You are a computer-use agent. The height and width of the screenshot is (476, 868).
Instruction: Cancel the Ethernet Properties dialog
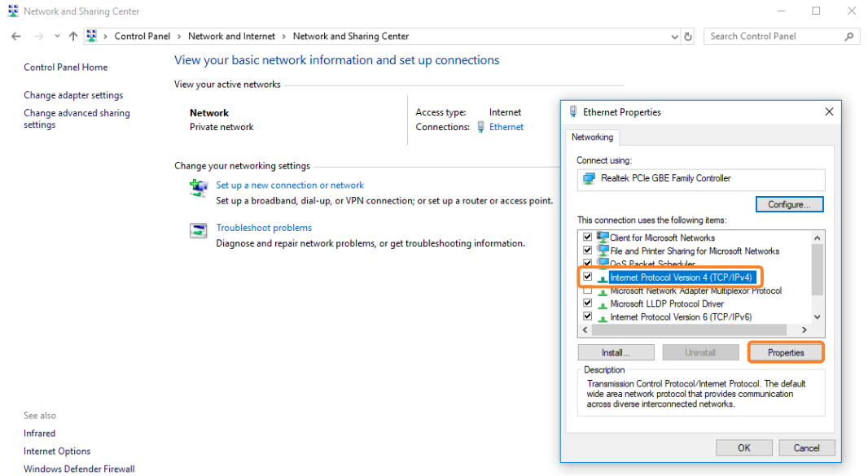807,448
